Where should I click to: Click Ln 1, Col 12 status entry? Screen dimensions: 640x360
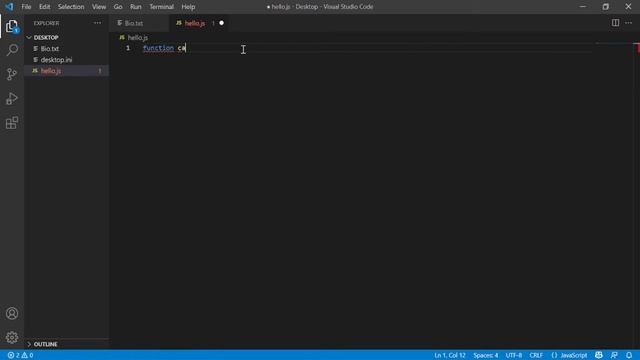pyautogui.click(x=450, y=355)
